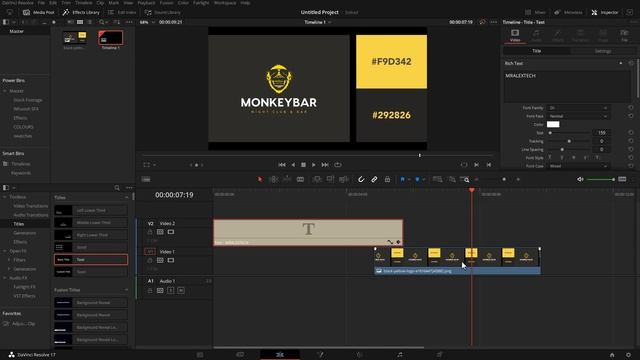Open marker color dropdown arrow

click(x=424, y=180)
